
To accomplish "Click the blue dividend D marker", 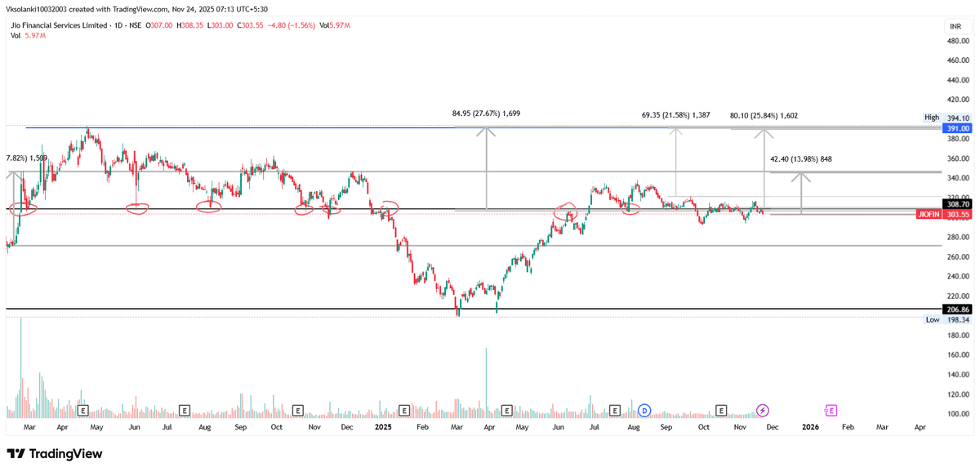I will (x=644, y=410).
